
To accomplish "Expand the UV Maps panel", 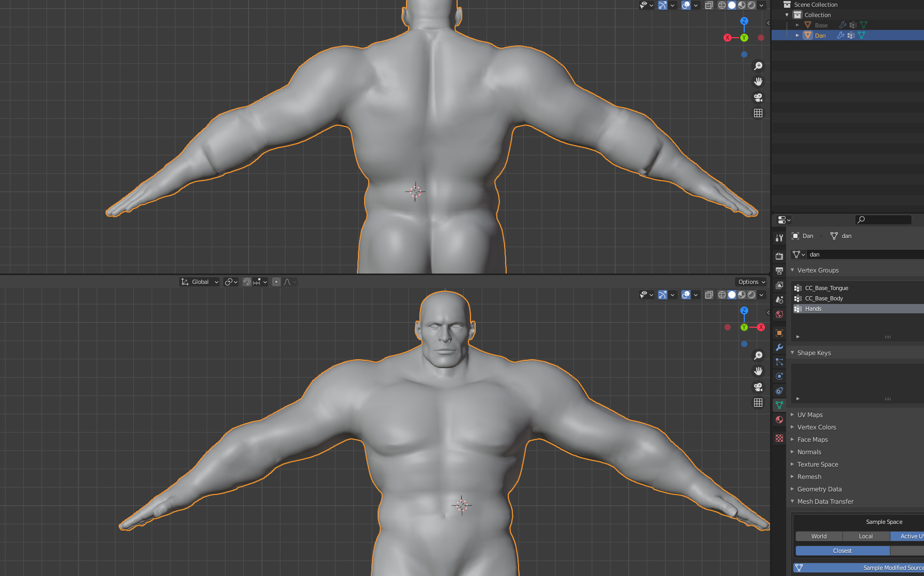I will click(792, 414).
